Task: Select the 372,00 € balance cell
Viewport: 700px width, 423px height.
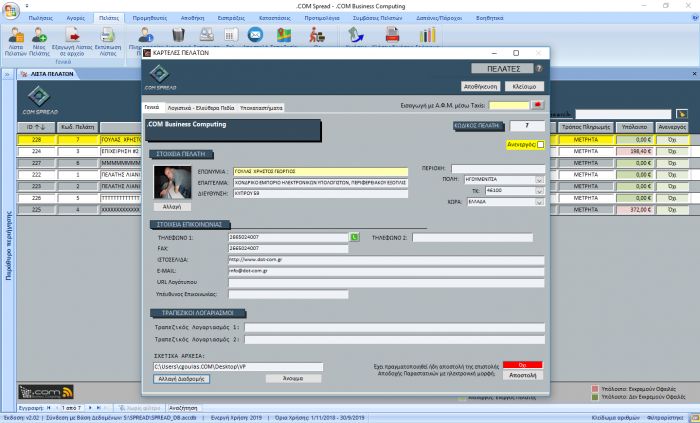Action: tap(634, 210)
